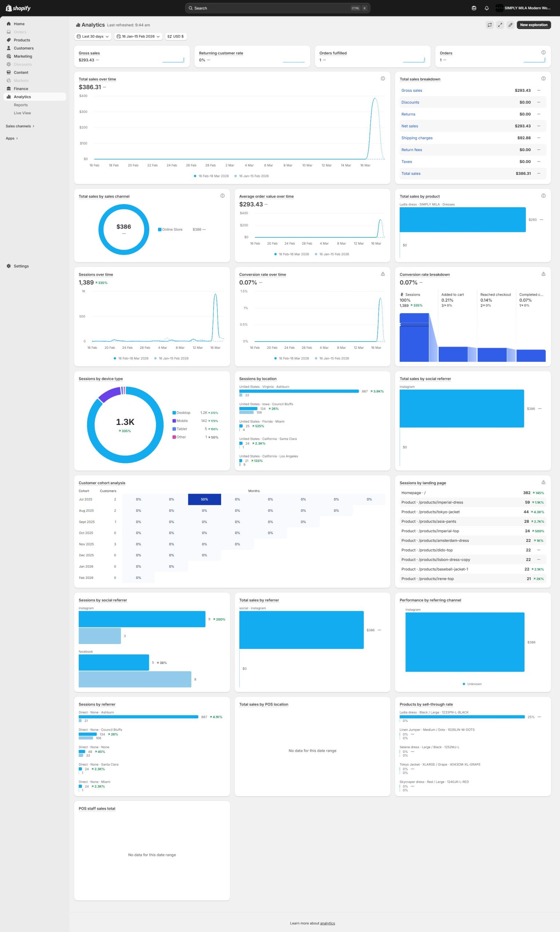560x932 pixels.
Task: Open Live View in the sidebar
Action: (x=22, y=113)
